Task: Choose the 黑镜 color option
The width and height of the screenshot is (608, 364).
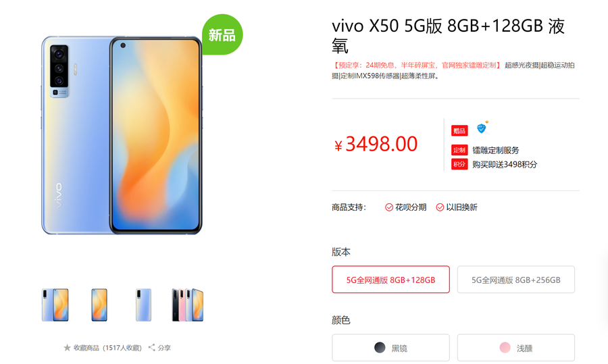Action: [x=391, y=348]
